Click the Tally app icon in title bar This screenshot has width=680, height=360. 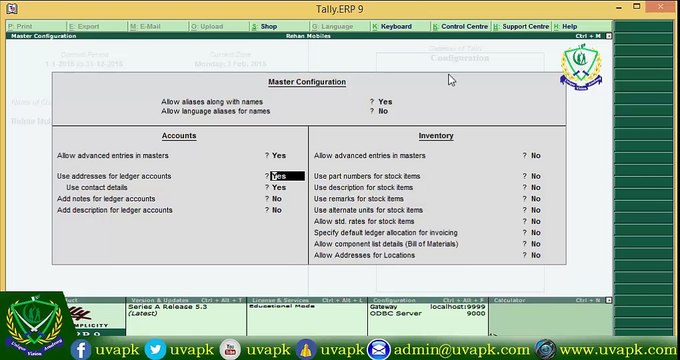pos(12,8)
